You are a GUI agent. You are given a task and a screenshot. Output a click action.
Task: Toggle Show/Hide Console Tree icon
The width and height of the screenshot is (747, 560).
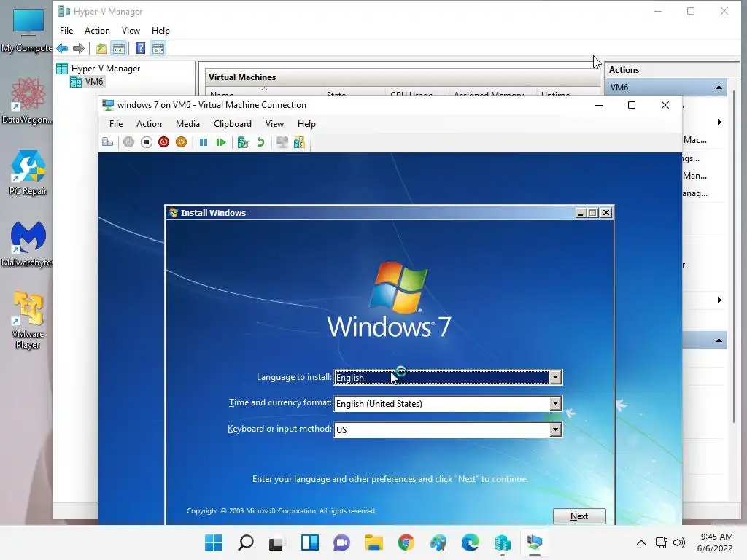(119, 48)
